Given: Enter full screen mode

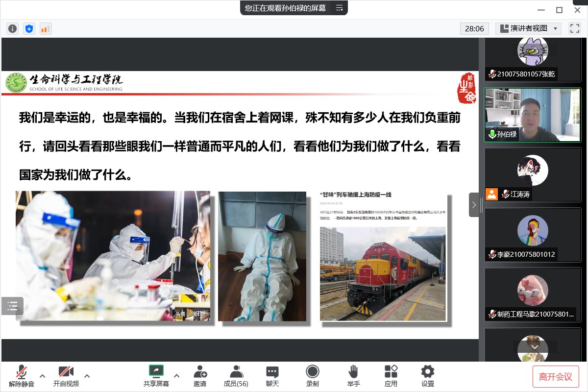Looking at the screenshot, I should (574, 28).
